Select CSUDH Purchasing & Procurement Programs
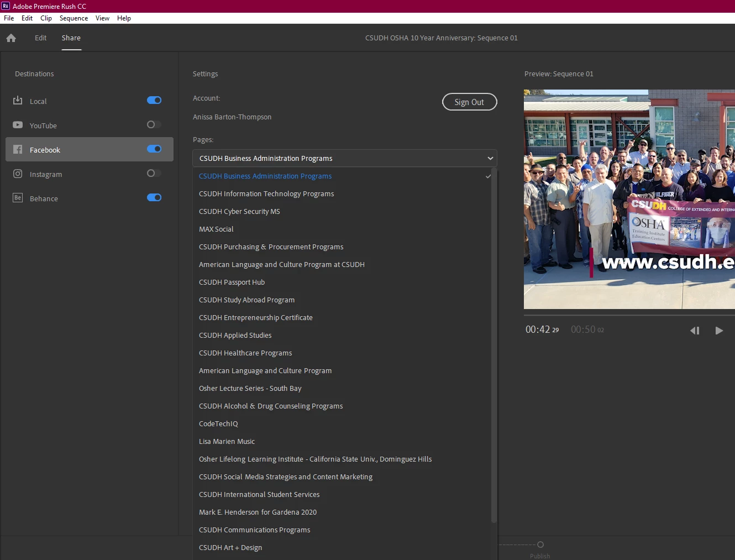This screenshot has width=735, height=560. pos(342,247)
